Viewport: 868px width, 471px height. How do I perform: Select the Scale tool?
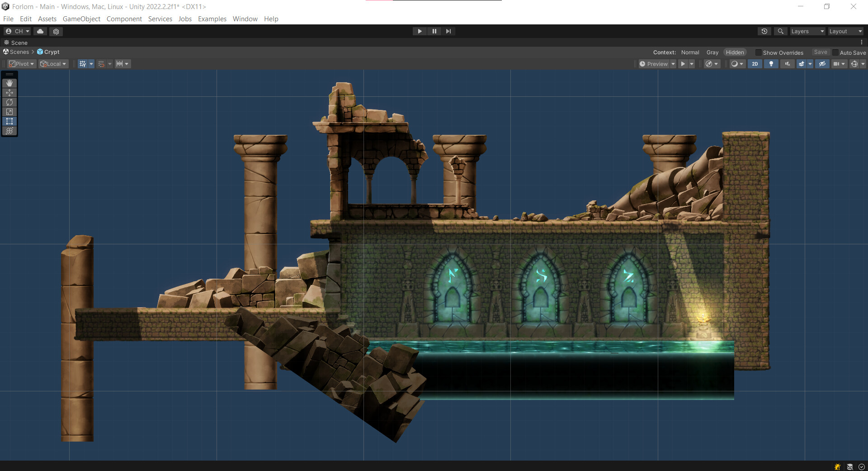9,112
